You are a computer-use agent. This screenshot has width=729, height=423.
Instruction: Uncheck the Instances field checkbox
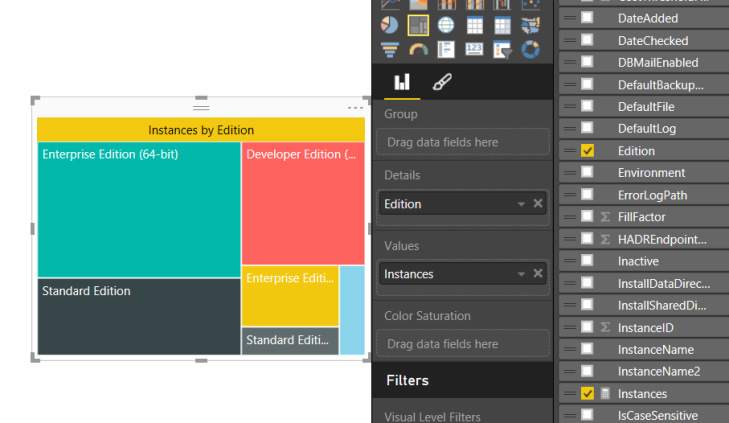[x=587, y=394]
